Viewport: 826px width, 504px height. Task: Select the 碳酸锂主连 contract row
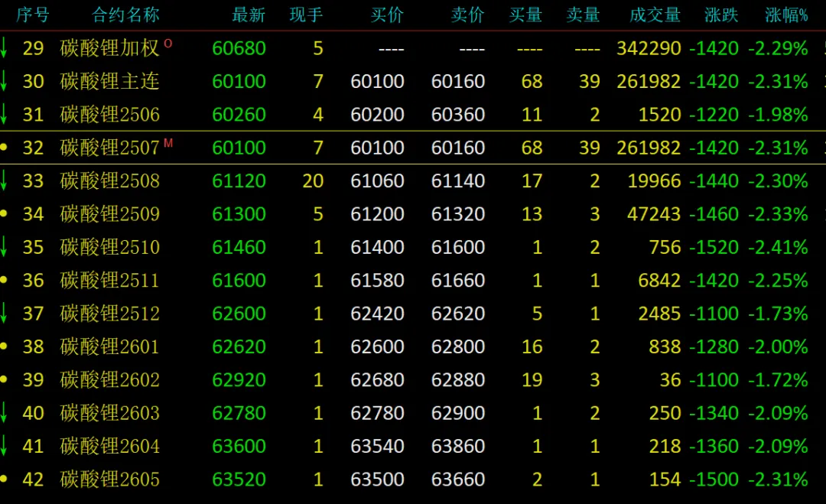click(x=413, y=81)
